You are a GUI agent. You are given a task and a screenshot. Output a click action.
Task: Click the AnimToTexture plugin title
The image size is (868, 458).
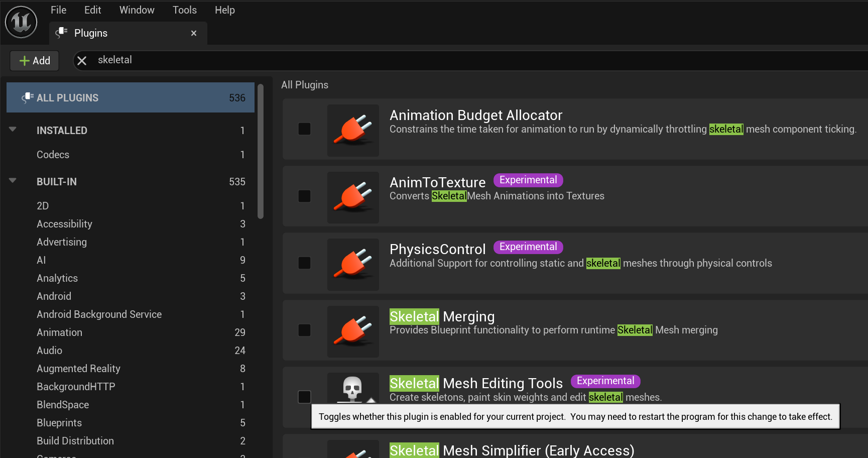tap(438, 182)
